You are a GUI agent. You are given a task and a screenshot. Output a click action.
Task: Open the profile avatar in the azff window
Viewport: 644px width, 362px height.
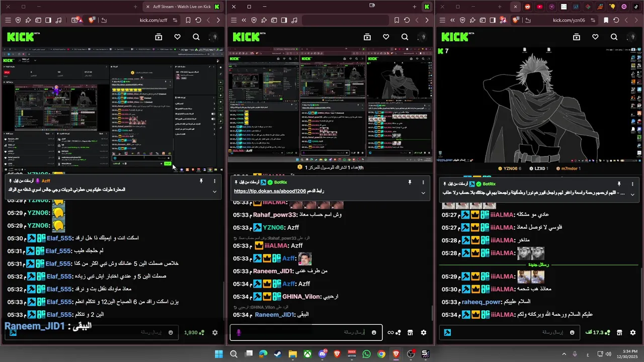214,37
